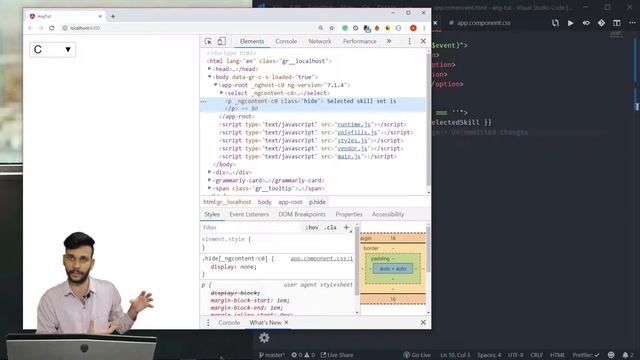Select the selected p element row
Screen dimensions: 640x360
point(313,104)
